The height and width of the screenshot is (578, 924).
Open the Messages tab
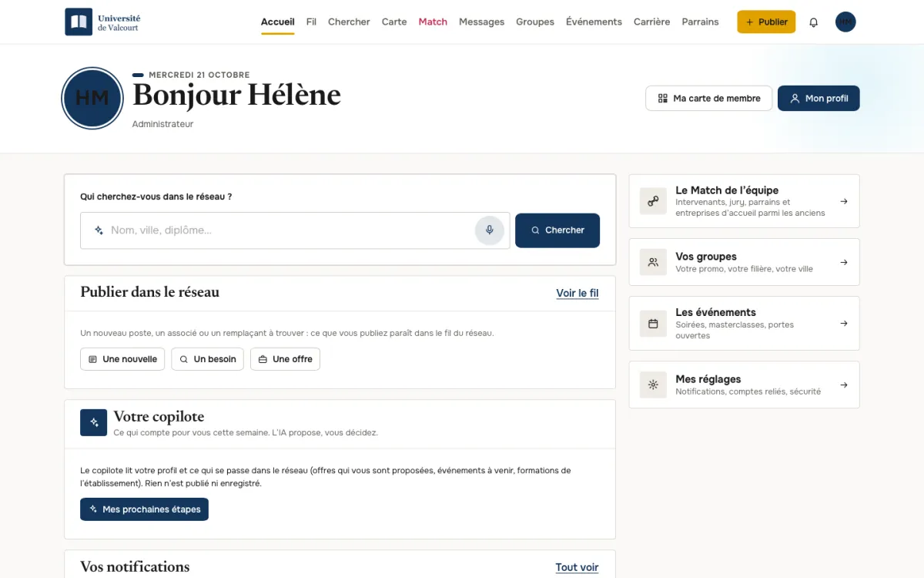pos(481,22)
